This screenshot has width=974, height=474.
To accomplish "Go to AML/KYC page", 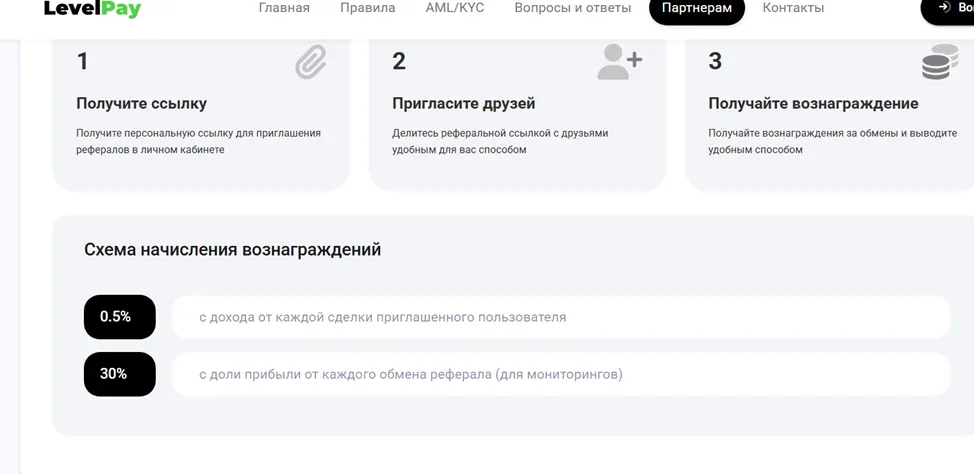I will pos(455,8).
